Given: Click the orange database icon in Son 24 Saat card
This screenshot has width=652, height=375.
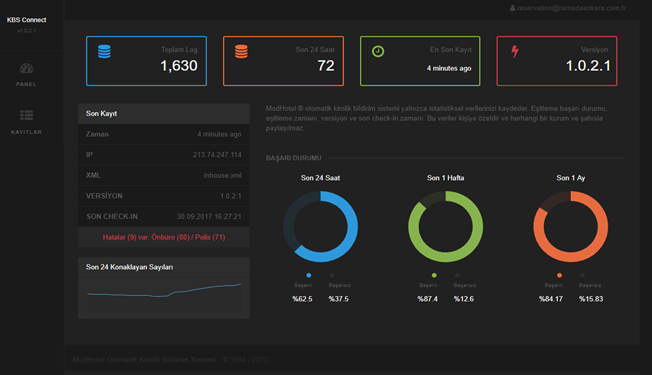Looking at the screenshot, I should coord(241,51).
